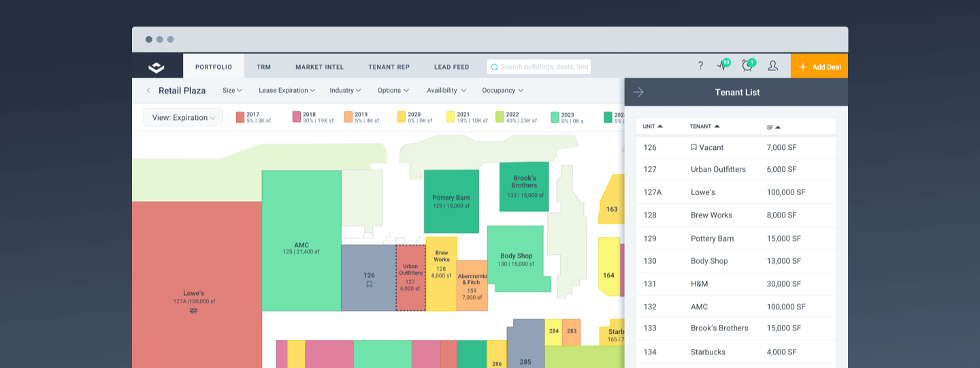The width and height of the screenshot is (980, 368).
Task: Select Brook's Brothers row in Tenant List
Action: point(736,328)
